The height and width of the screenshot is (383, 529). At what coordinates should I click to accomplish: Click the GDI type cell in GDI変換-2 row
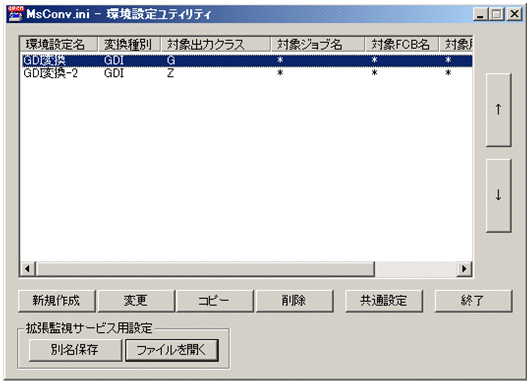(x=114, y=73)
